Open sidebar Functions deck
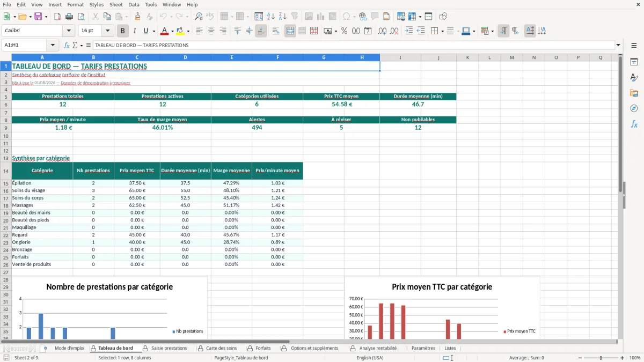This screenshot has height=362, width=644. pyautogui.click(x=634, y=124)
